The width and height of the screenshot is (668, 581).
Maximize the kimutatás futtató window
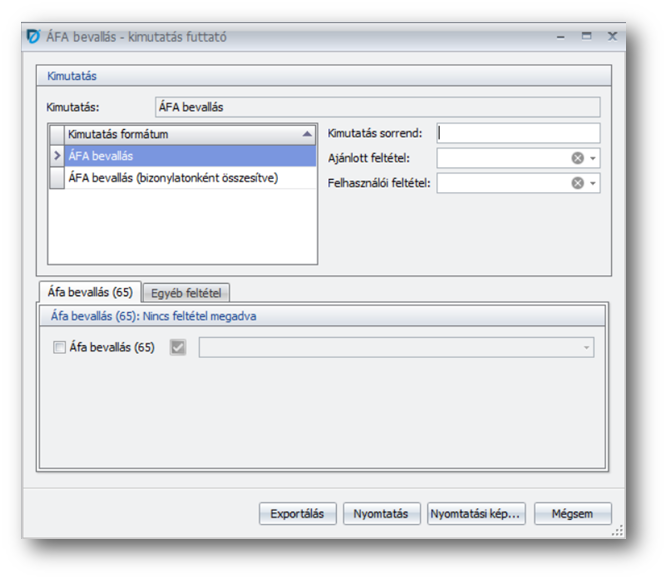(586, 36)
